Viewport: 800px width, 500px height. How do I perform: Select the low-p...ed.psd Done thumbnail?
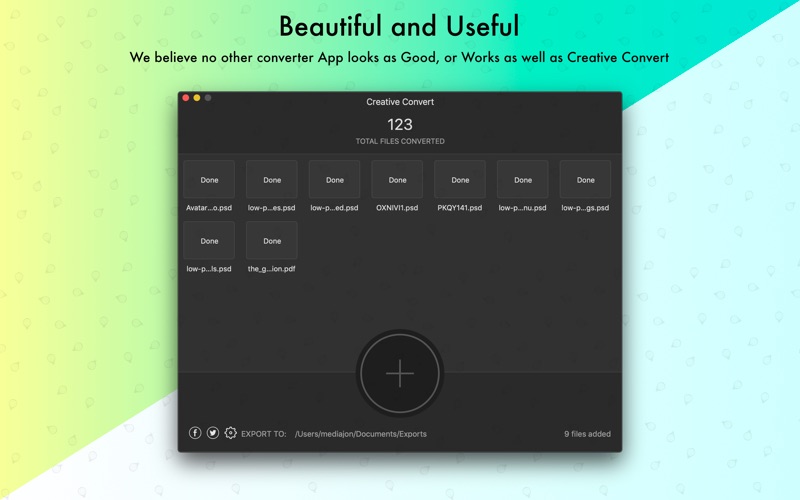tap(335, 180)
